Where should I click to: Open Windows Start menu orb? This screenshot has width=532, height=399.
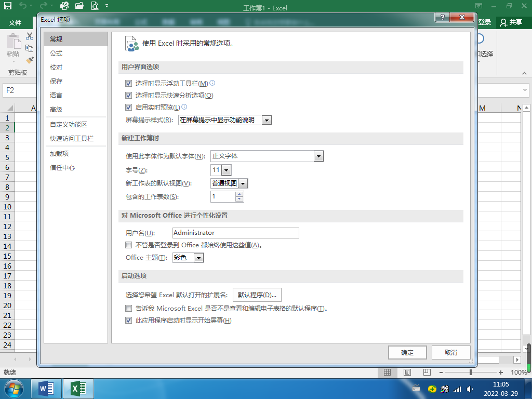(x=14, y=389)
